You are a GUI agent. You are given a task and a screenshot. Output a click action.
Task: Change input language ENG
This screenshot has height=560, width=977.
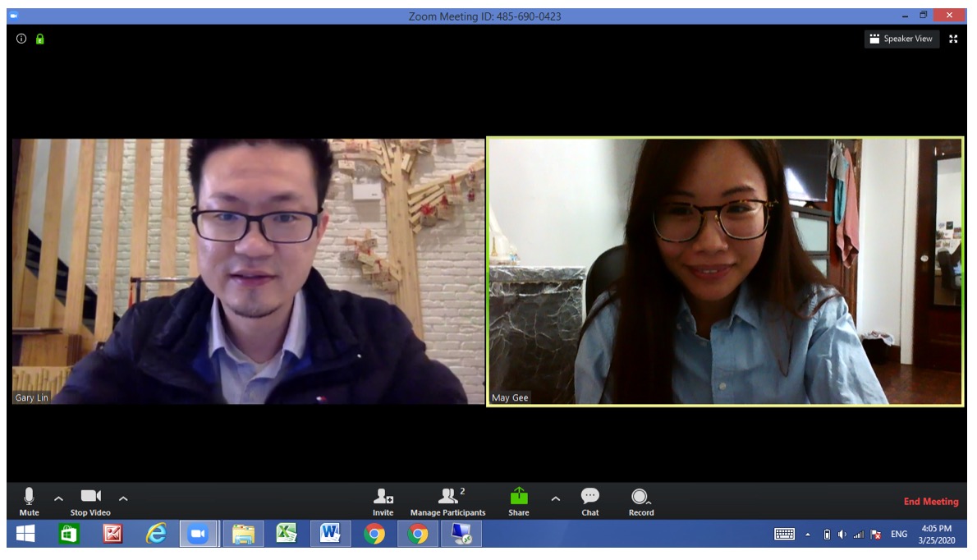click(898, 534)
